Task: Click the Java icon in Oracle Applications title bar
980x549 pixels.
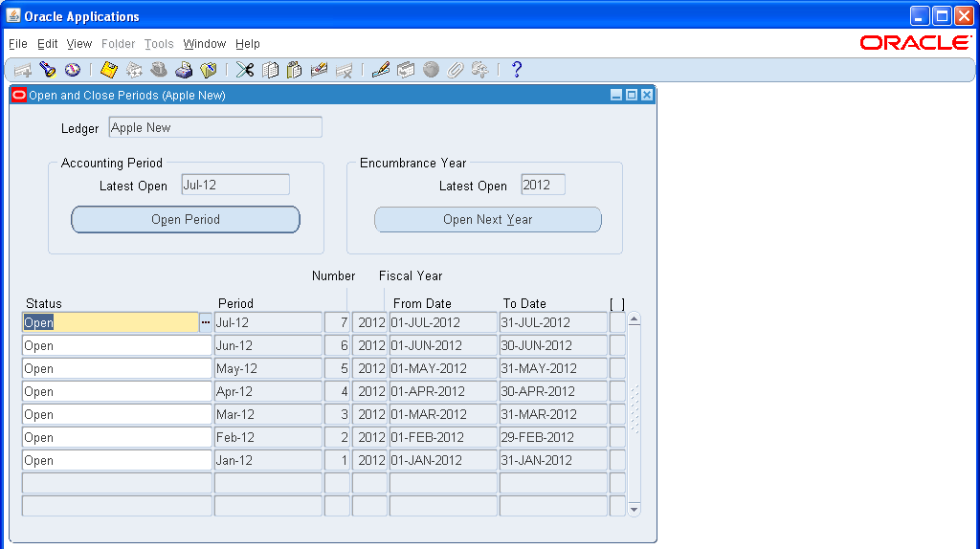Action: tap(13, 15)
